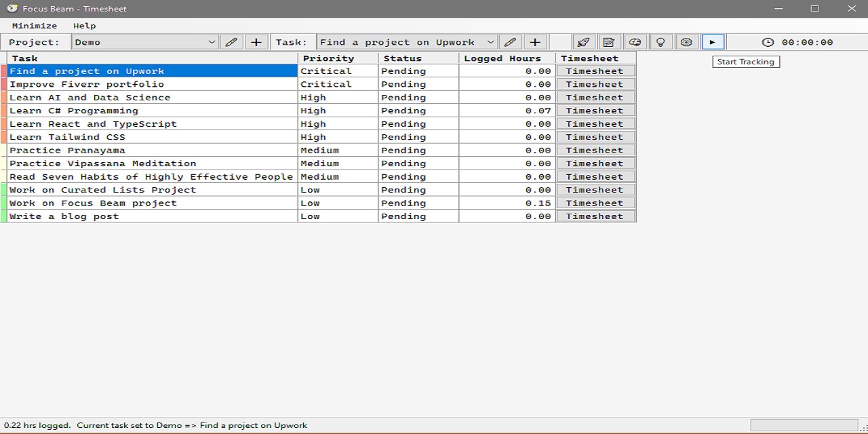Screen dimensions: 868x434
Task: Click the 0.07 logged hours cell
Action: pyautogui.click(x=507, y=111)
